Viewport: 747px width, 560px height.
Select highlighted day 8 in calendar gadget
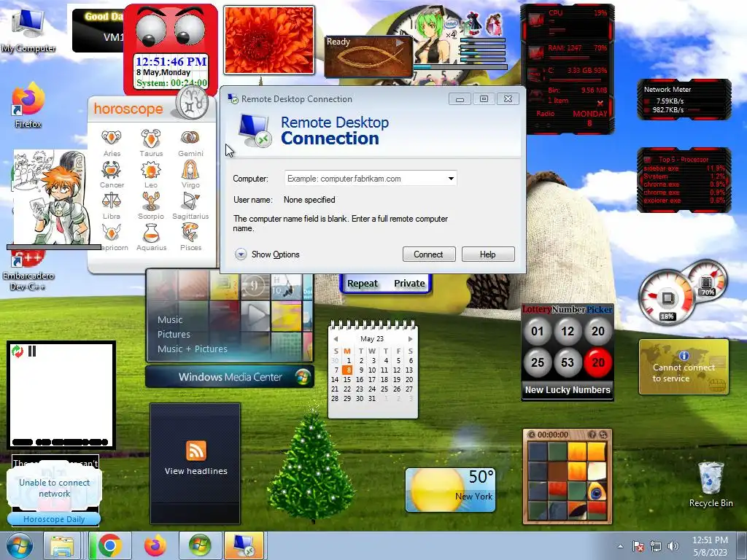pyautogui.click(x=347, y=370)
